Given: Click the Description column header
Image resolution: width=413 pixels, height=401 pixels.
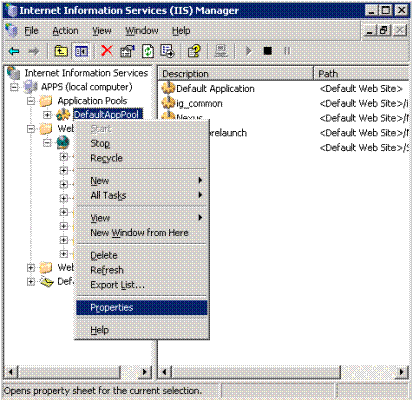Looking at the screenshot, I should [x=236, y=73].
